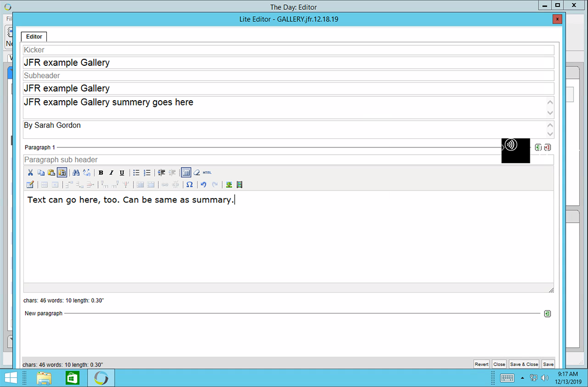Click the Kicker input field
Image resolution: width=588 pixels, height=387 pixels.
click(x=289, y=50)
